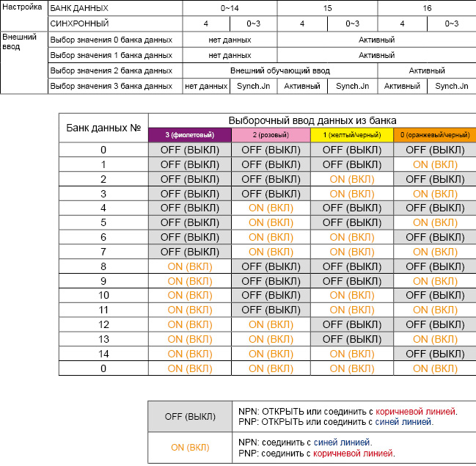Click OFF (ВЫКЛ) in row 11, pink column
This screenshot has width=476, height=466.
pyautogui.click(x=271, y=310)
